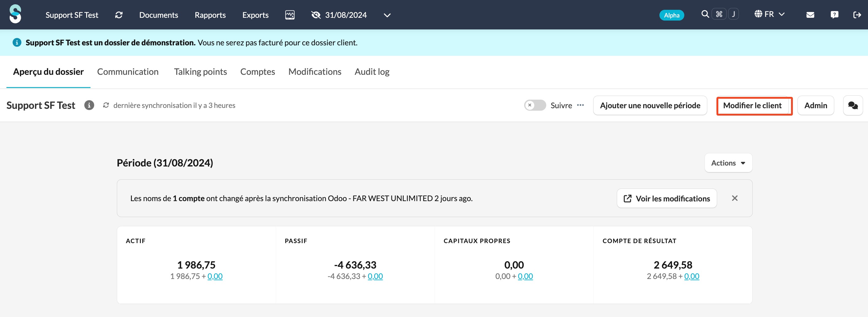Click the Silverfin S logo
The image size is (868, 317).
click(x=15, y=14)
